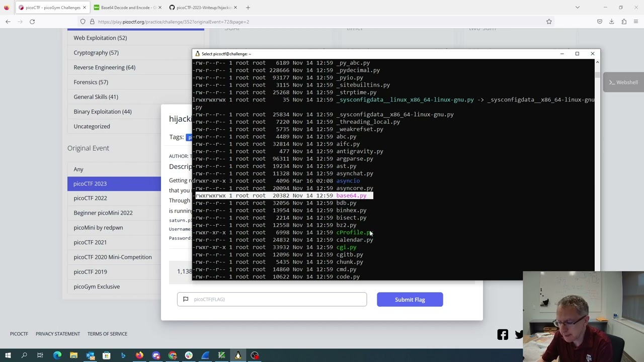
Task: Select Beginner picoMini 2022 event filter
Action: tap(103, 213)
